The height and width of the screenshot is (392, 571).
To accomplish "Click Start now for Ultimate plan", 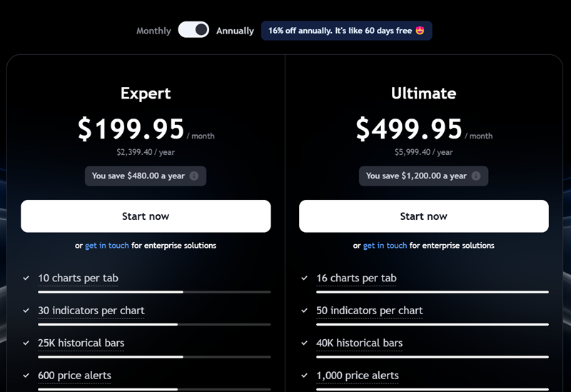I will click(x=423, y=216).
